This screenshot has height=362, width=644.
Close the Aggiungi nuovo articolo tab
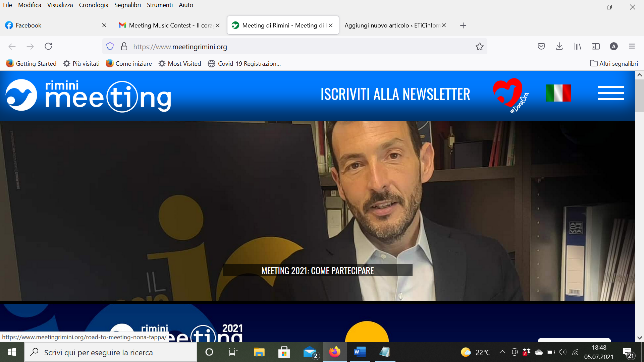[444, 25]
